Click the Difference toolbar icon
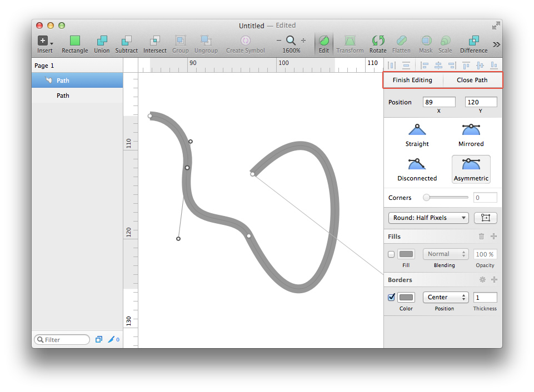The width and height of the screenshot is (534, 392). click(x=473, y=41)
